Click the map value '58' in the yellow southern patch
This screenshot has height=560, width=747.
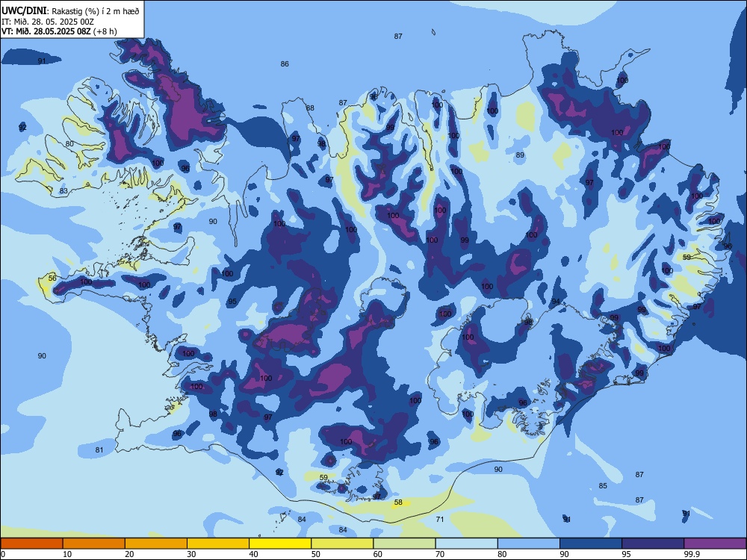pyautogui.click(x=398, y=502)
